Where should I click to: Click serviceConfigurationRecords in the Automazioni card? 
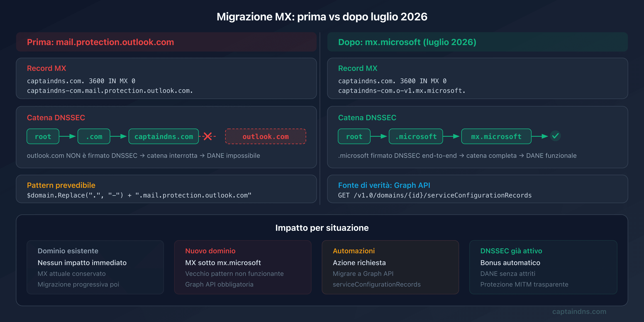377,284
